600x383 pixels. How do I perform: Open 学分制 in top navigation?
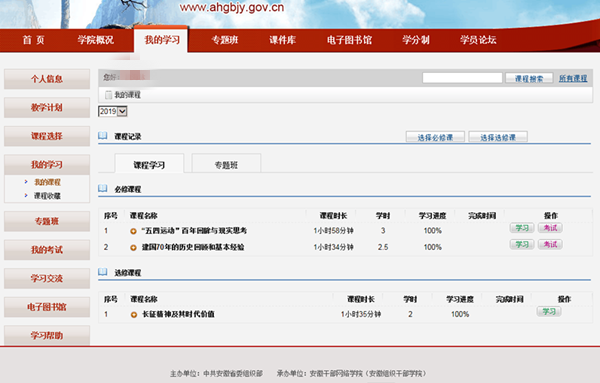pos(416,40)
